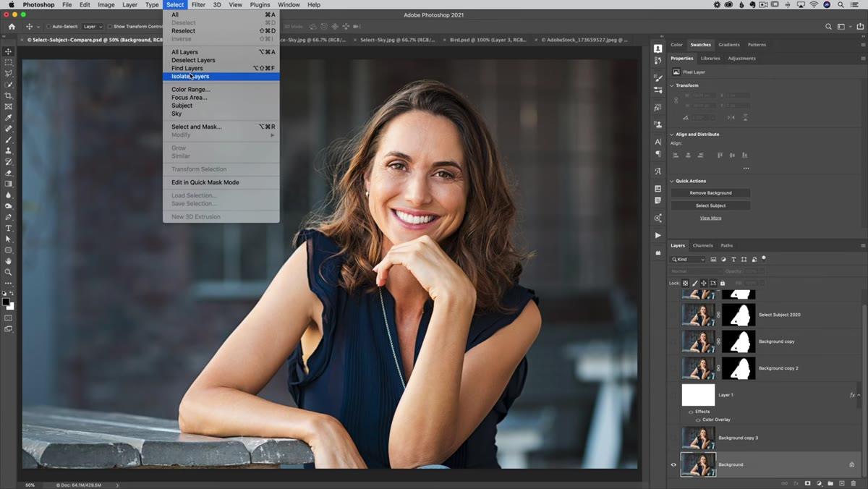Image resolution: width=868 pixels, height=489 pixels.
Task: Click the Remove Background button
Action: pos(710,193)
